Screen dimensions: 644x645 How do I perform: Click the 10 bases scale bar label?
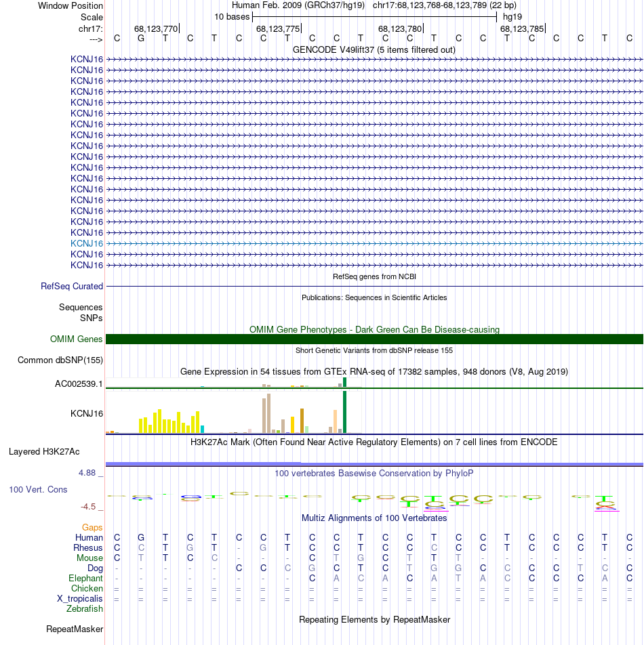pos(232,17)
